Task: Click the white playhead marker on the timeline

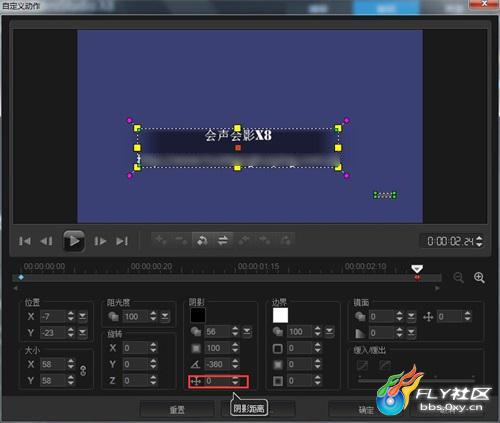Action: 417,269
